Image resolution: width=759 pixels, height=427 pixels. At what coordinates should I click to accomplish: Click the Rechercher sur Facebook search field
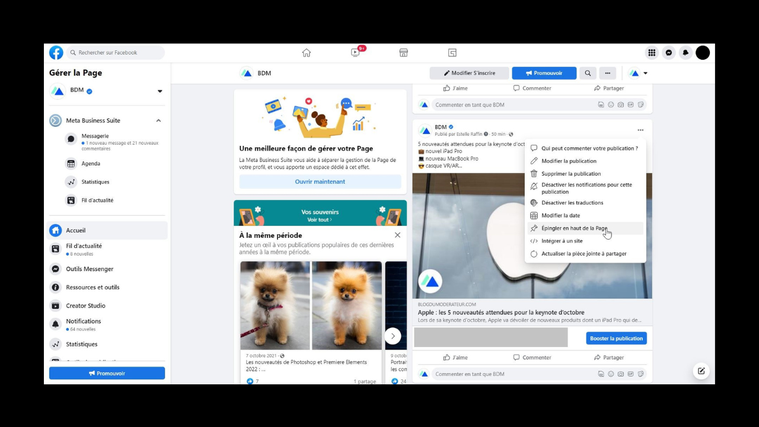[x=115, y=52]
